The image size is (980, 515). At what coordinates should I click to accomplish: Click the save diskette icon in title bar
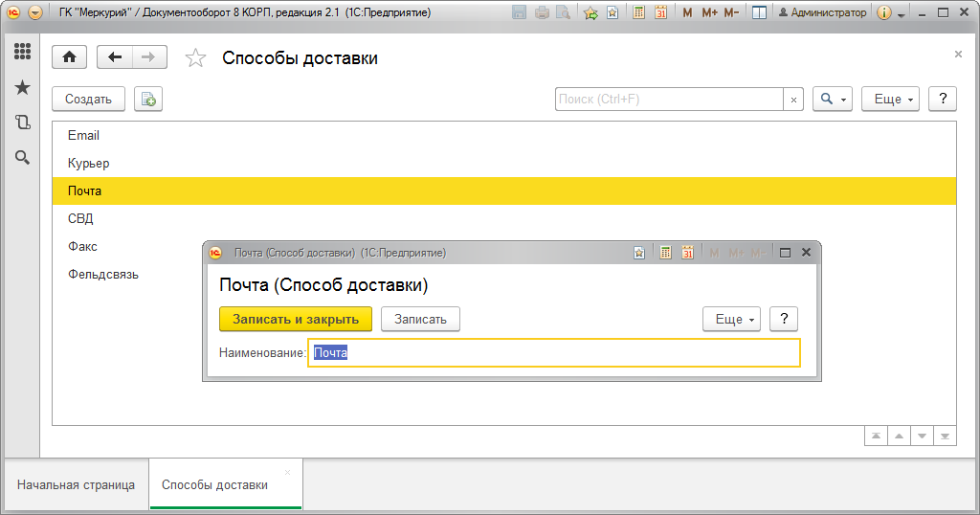[519, 12]
